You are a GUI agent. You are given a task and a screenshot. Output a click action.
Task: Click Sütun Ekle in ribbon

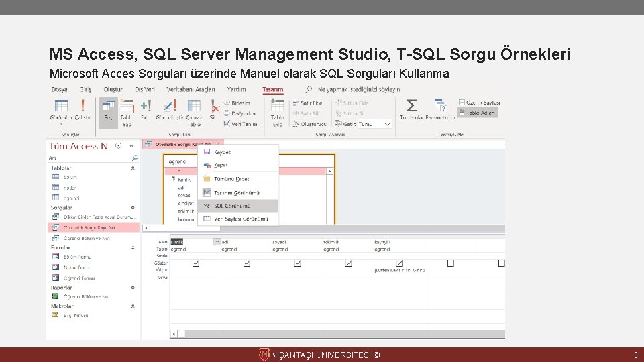coord(352,103)
